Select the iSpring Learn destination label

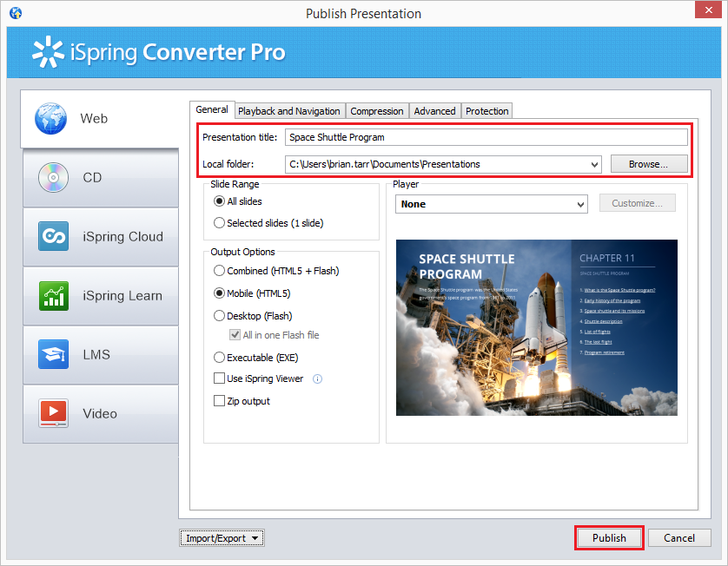(x=122, y=296)
